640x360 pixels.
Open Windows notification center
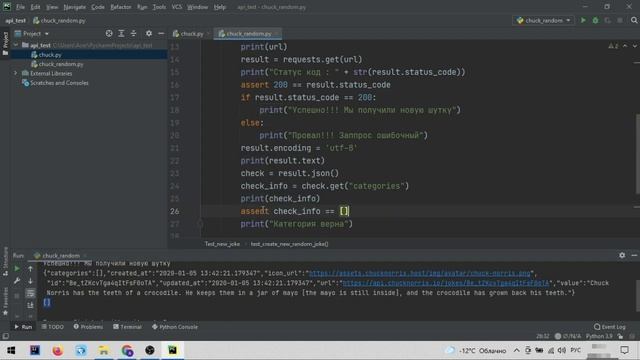(x=624, y=350)
